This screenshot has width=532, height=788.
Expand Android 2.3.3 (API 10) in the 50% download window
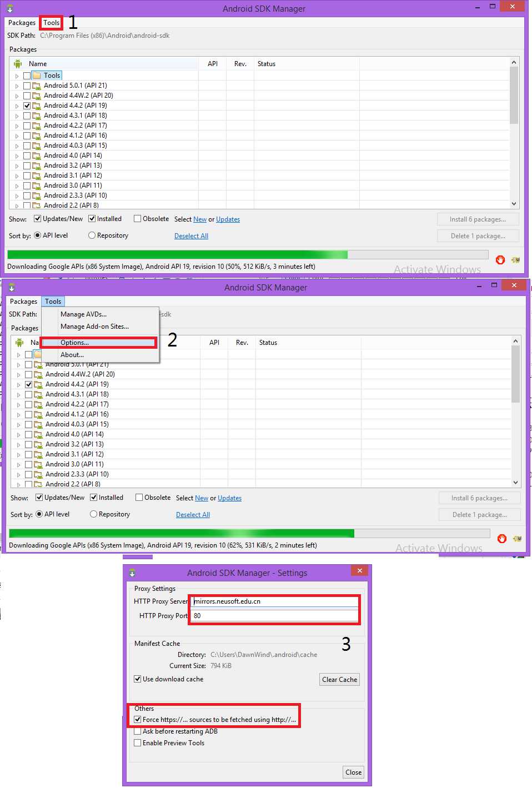17,196
